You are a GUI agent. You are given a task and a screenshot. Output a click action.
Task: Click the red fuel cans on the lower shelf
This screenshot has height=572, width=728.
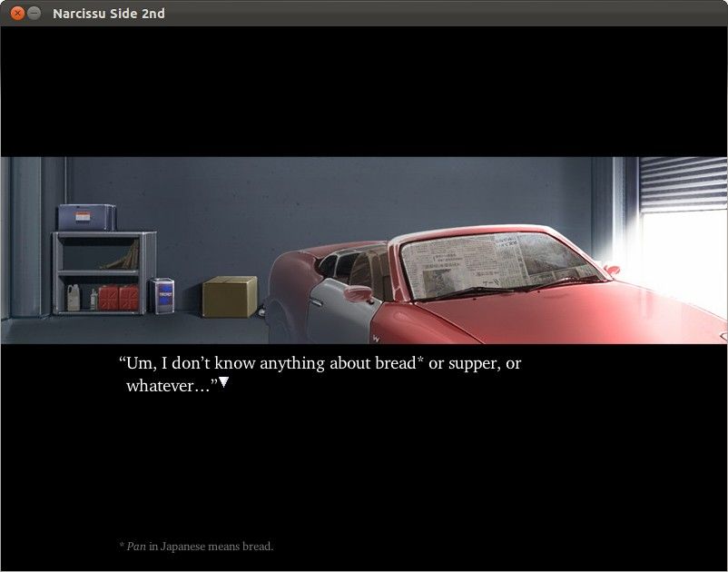point(118,297)
